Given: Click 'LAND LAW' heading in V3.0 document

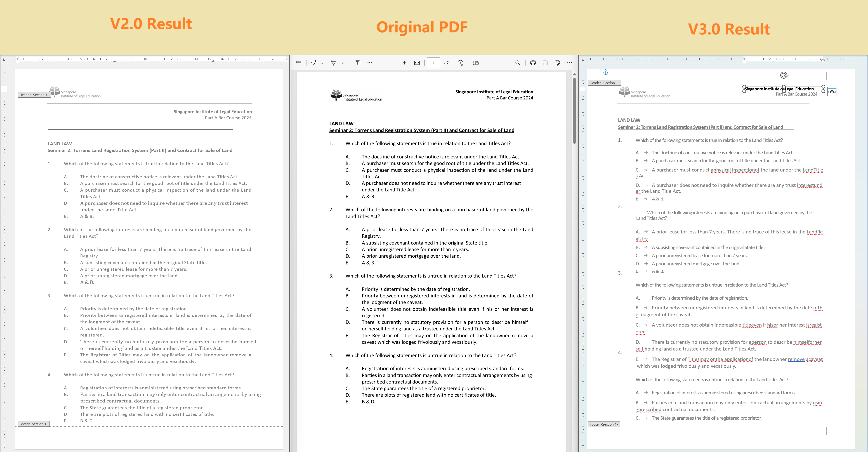Looking at the screenshot, I should point(629,120).
